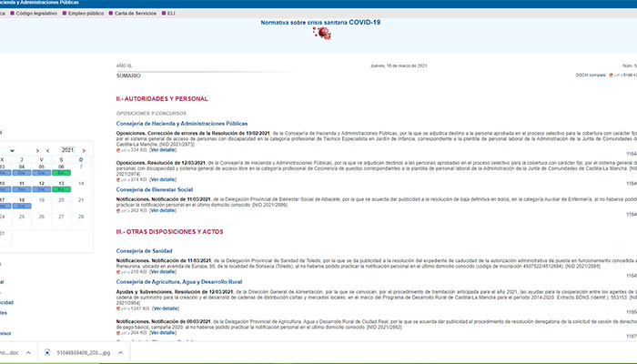Click the COVID-19 virus icon in banner
The width and height of the screenshot is (637, 364).
pos(320,34)
